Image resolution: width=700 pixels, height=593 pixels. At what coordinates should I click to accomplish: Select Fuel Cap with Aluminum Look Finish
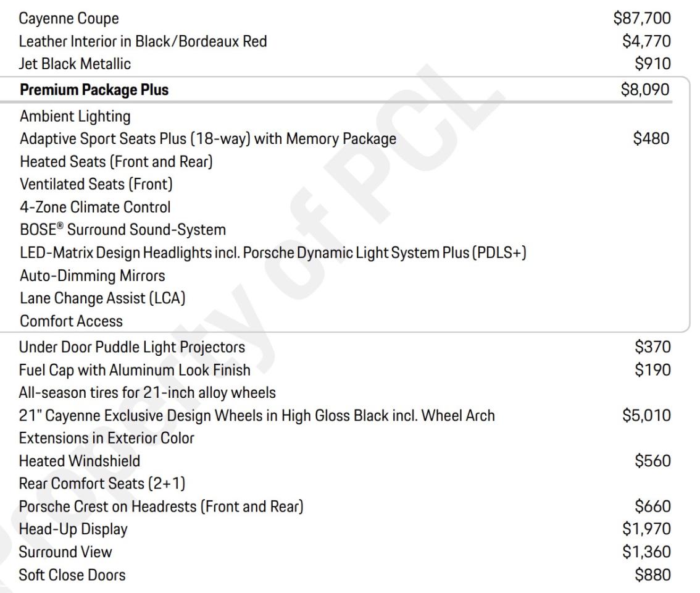pyautogui.click(x=135, y=370)
